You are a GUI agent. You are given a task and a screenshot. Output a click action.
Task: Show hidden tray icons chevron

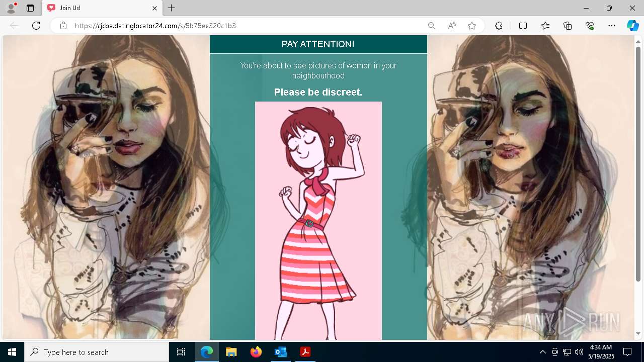[542, 352]
